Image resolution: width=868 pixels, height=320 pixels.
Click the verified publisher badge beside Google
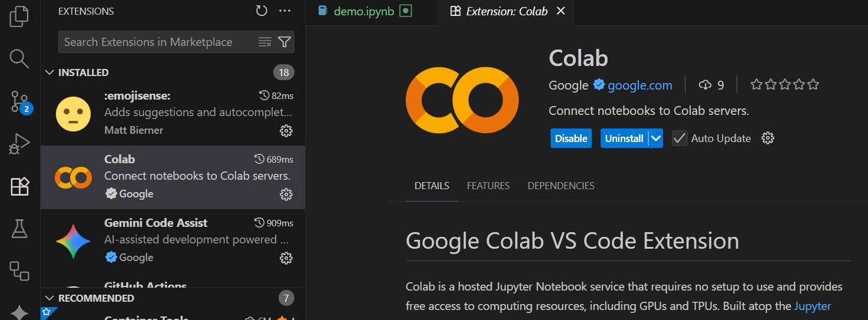pos(599,85)
